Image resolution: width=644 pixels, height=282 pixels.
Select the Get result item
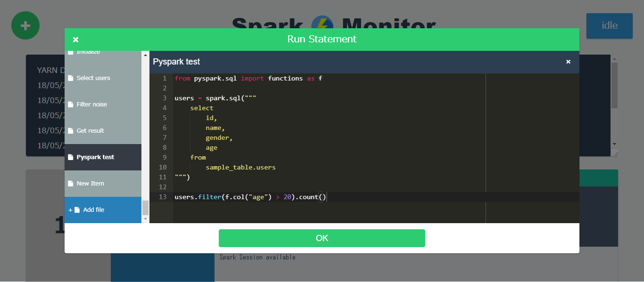103,131
